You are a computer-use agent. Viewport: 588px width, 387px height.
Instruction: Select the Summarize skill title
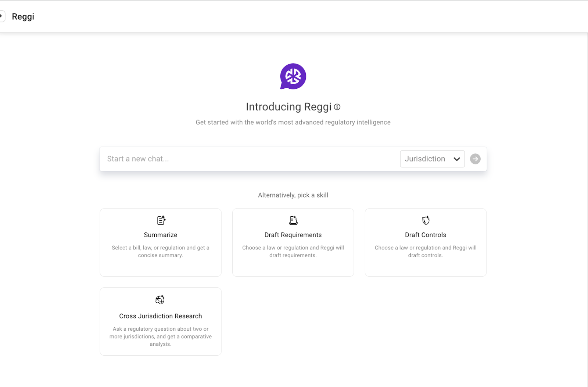pos(161,235)
